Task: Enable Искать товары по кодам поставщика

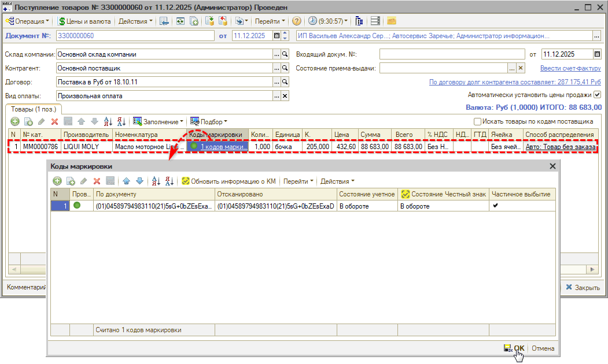Action: pos(477,122)
